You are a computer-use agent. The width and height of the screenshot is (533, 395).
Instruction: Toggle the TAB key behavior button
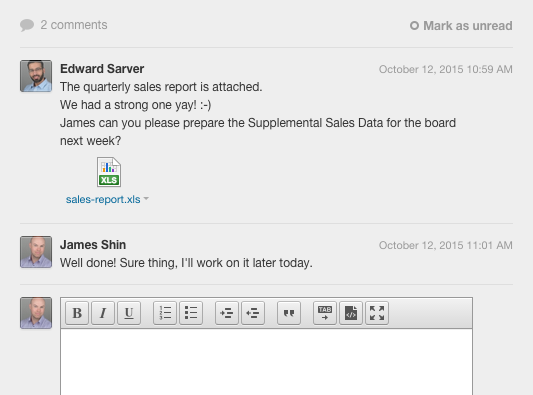tap(325, 313)
